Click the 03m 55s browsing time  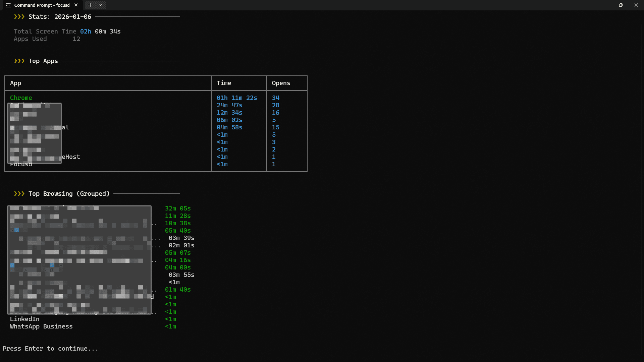(x=181, y=275)
